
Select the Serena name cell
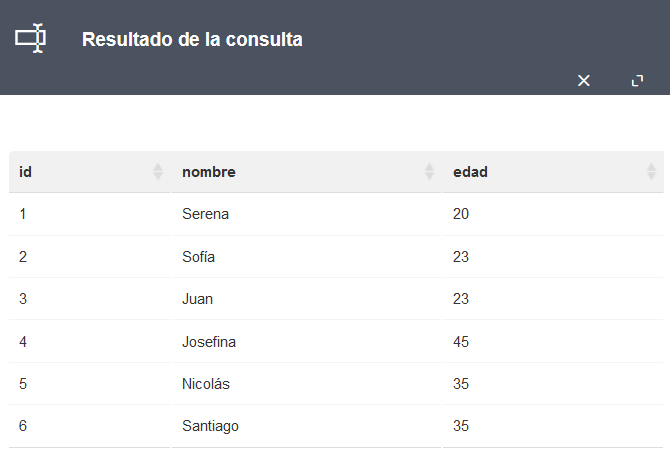point(306,214)
